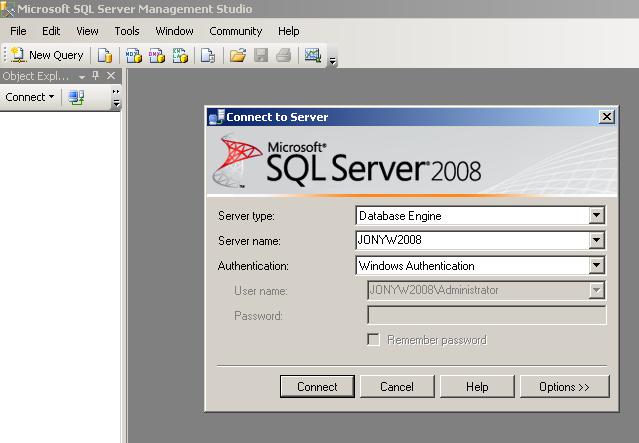Expand the Server name dropdown arrow

[x=596, y=240]
